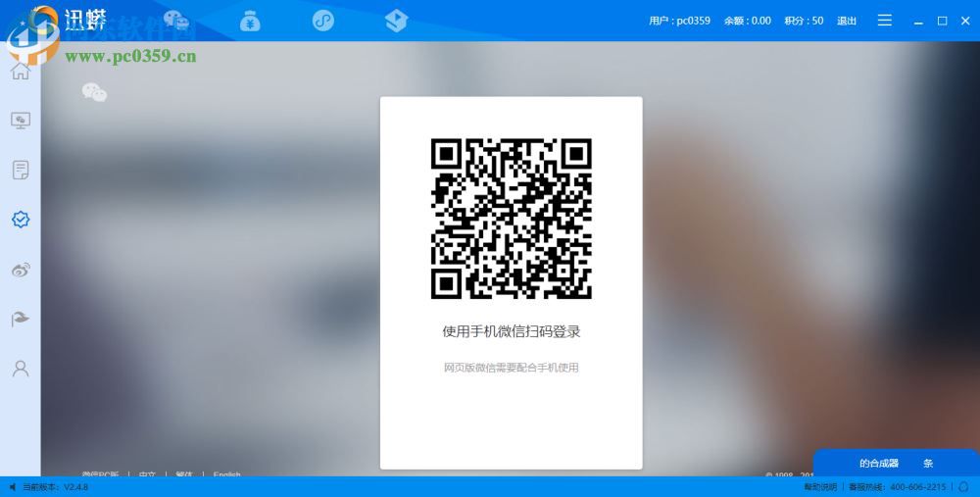Click the 使用手机微信扫码登录 text
This screenshot has width=980, height=497.
[512, 331]
